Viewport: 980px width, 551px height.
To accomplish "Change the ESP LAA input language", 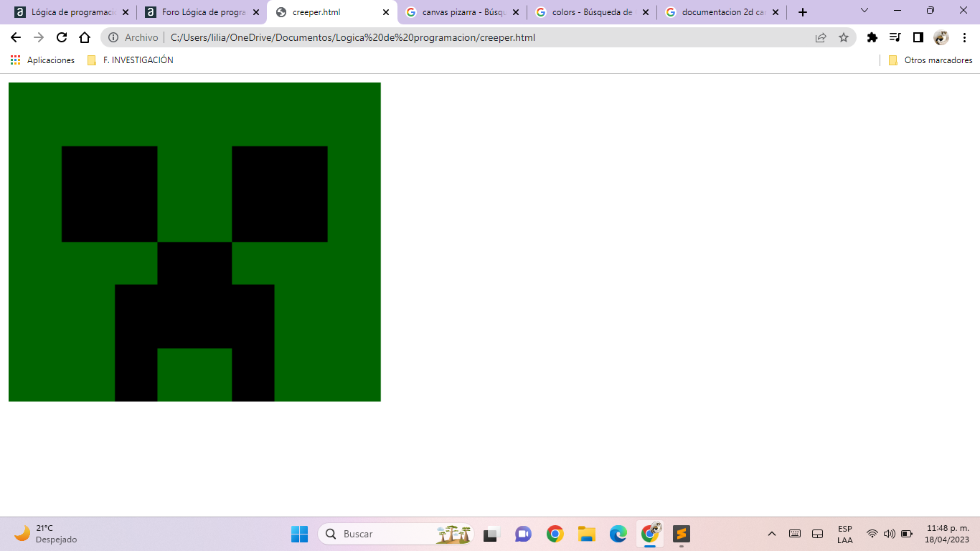I will pos(845,534).
